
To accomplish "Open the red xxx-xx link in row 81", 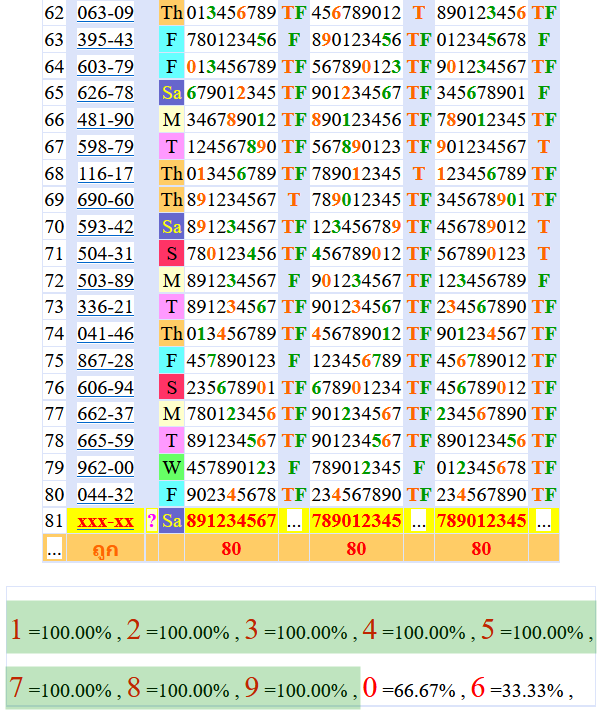I will (x=105, y=521).
